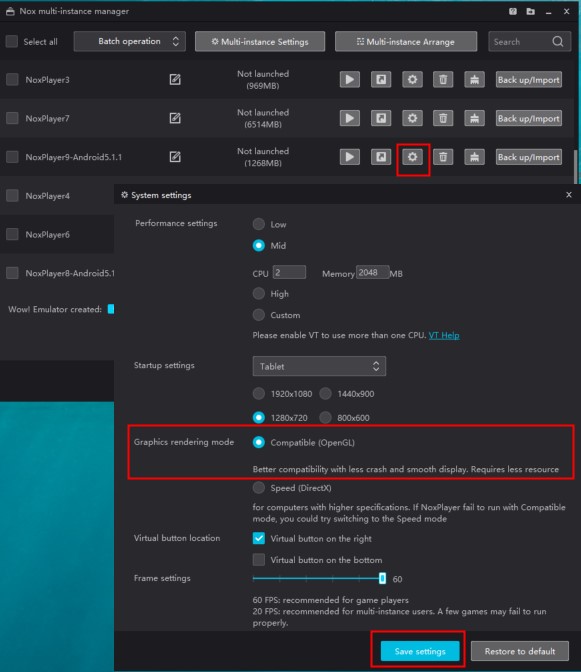Image resolution: width=581 pixels, height=672 pixels.
Task: Click the frame settings FPS slider handle
Action: pos(382,579)
